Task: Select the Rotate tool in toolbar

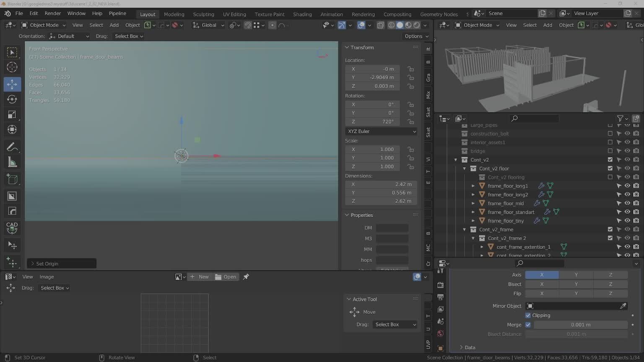Action: 12,99
